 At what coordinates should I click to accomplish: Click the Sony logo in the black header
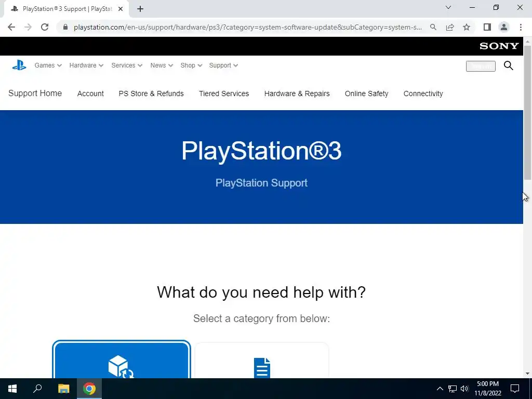point(499,46)
